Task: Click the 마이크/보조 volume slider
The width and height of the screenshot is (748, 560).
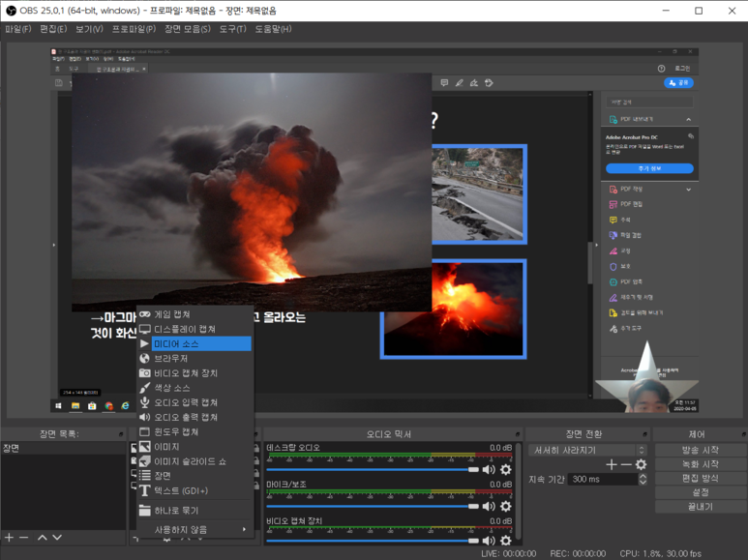Action: click(373, 506)
